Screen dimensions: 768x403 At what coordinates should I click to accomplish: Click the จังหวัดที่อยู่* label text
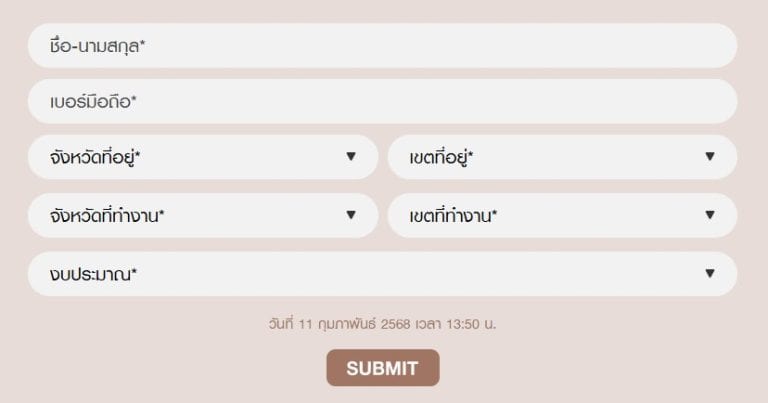click(x=95, y=157)
